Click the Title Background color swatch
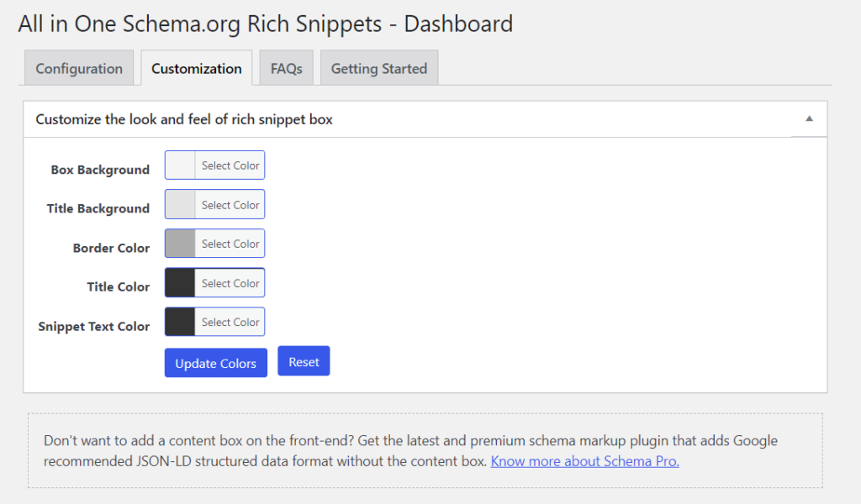 180,205
